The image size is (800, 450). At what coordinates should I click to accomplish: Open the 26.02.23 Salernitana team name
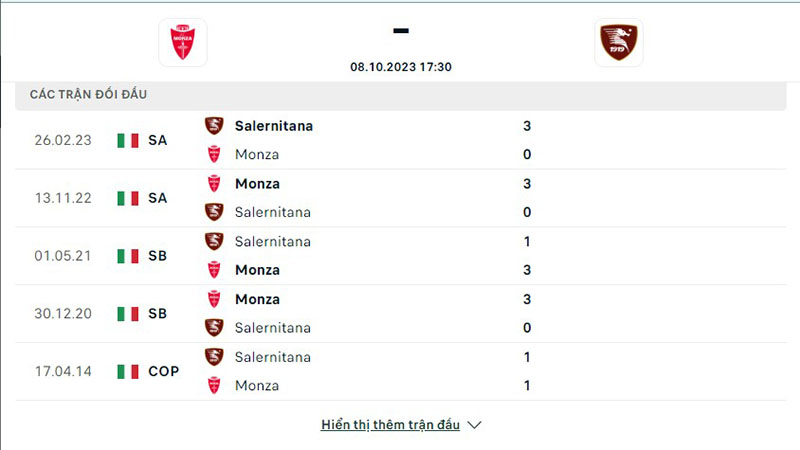(274, 126)
